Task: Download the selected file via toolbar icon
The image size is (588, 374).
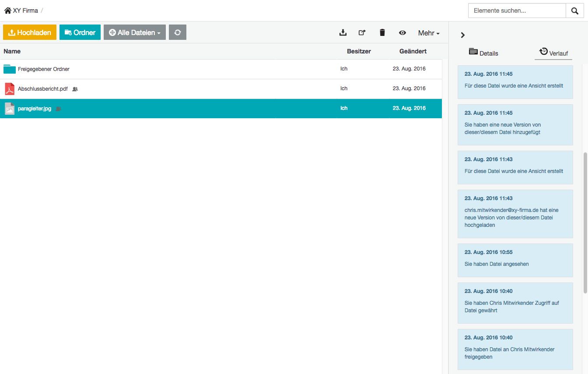Action: click(x=343, y=32)
